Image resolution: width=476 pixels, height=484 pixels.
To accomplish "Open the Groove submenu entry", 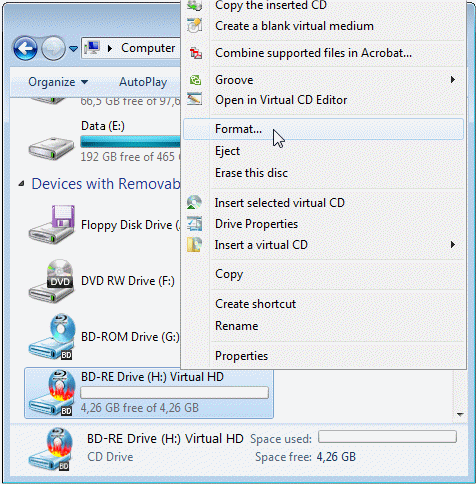I will pos(323,80).
